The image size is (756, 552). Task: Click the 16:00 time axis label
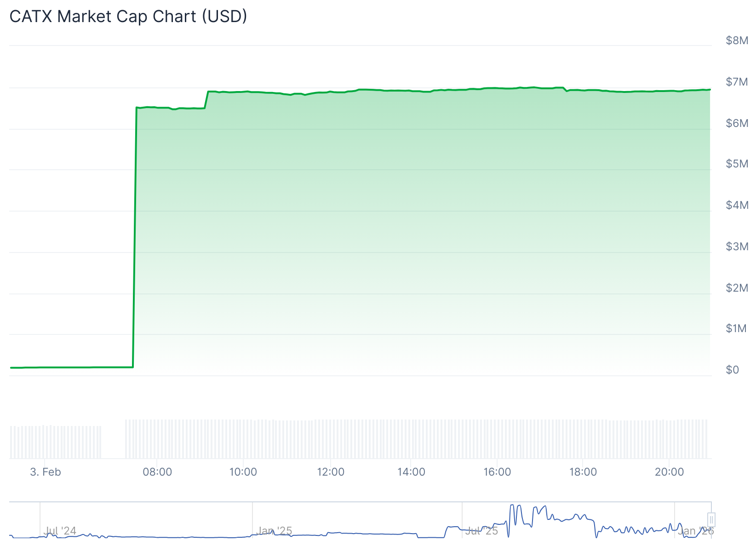[497, 472]
